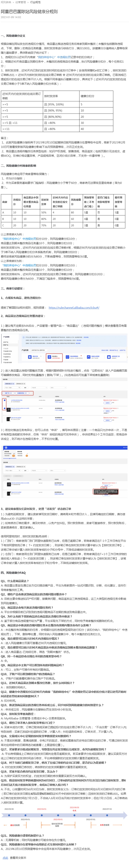Select heading 三、商家行动建议
Screen dimensions: 129x868
click(x=13, y=288)
